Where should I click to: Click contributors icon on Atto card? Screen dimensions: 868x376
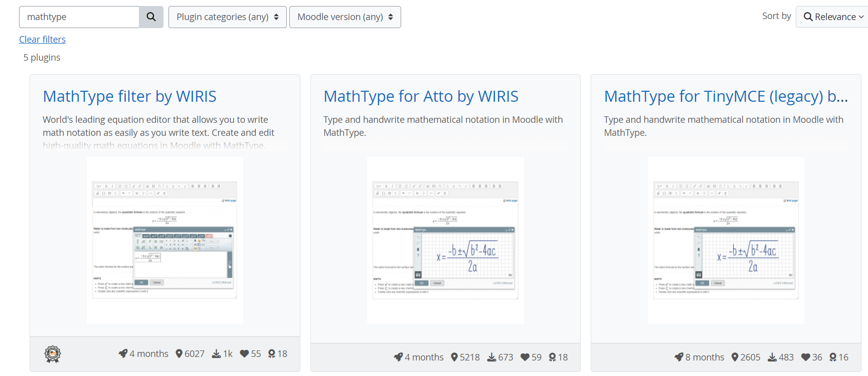[552, 357]
